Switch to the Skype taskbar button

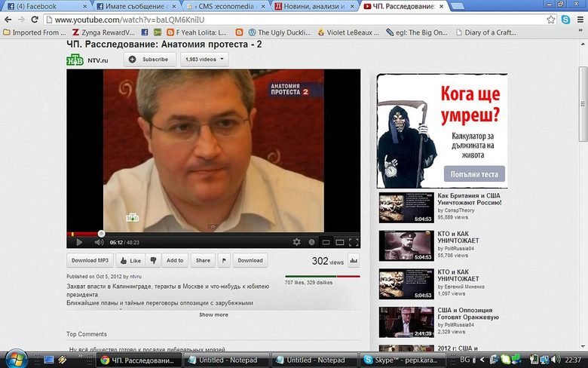tap(401, 360)
